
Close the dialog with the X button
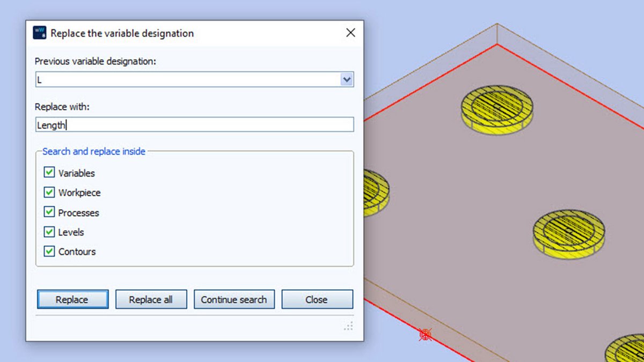[350, 33]
